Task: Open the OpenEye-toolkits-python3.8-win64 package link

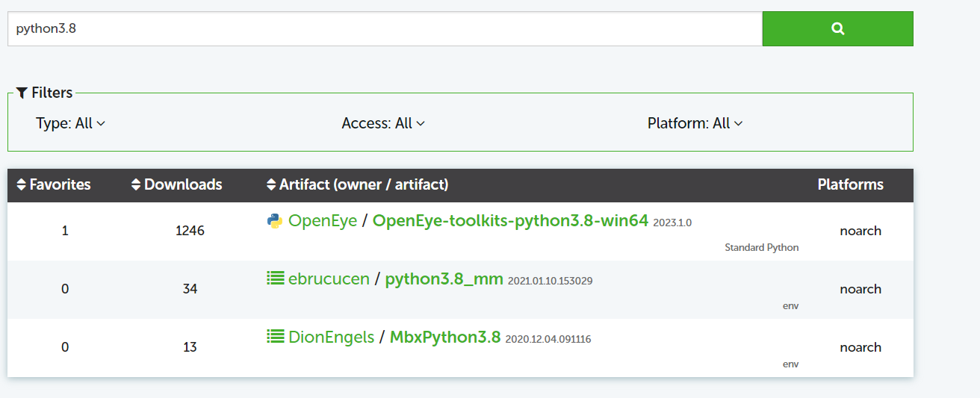Action: point(510,221)
